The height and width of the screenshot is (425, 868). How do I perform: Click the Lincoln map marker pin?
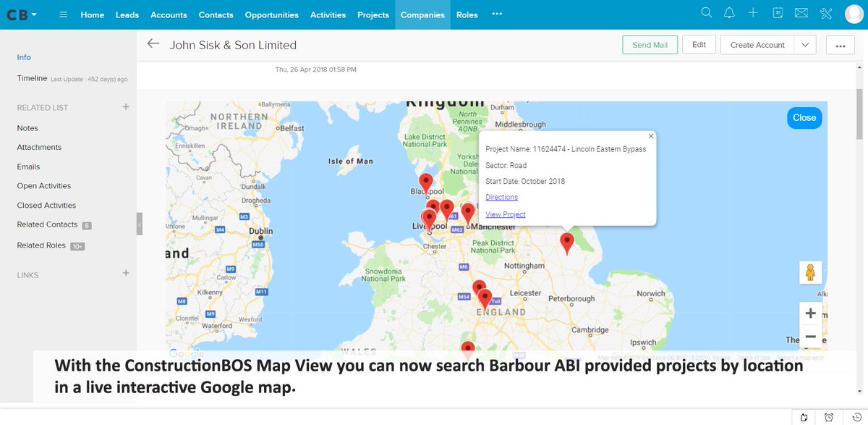567,243
